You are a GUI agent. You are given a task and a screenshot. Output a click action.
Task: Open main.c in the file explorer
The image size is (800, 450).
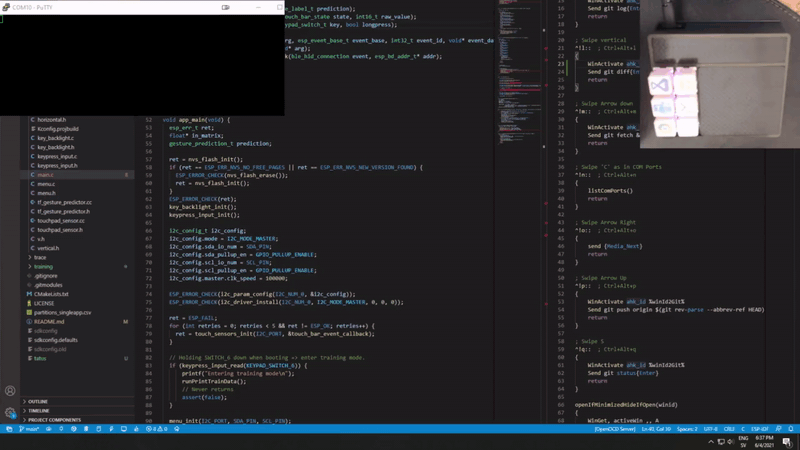(45, 175)
